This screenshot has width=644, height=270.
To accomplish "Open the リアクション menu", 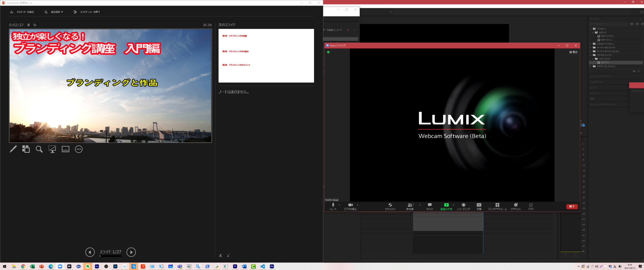I will [515, 206].
